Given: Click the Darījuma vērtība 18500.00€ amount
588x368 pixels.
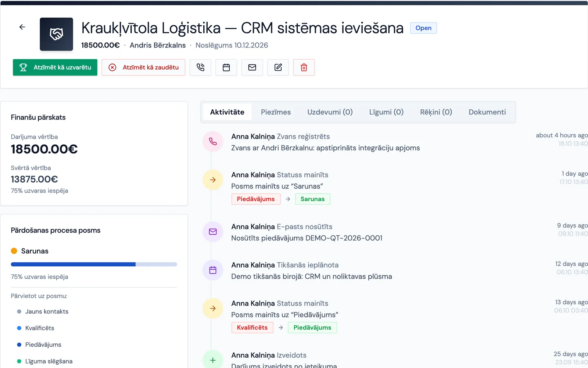Looking at the screenshot, I should [44, 149].
